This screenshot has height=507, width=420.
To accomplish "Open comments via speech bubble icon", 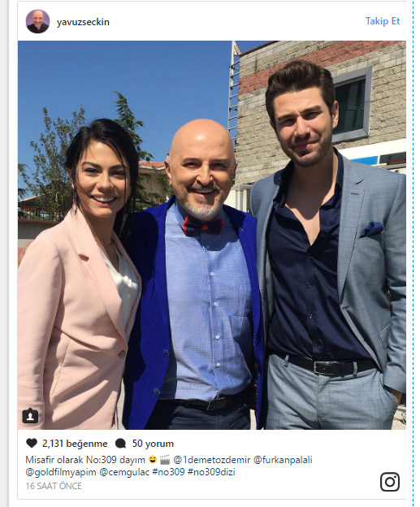I will pyautogui.click(x=120, y=444).
